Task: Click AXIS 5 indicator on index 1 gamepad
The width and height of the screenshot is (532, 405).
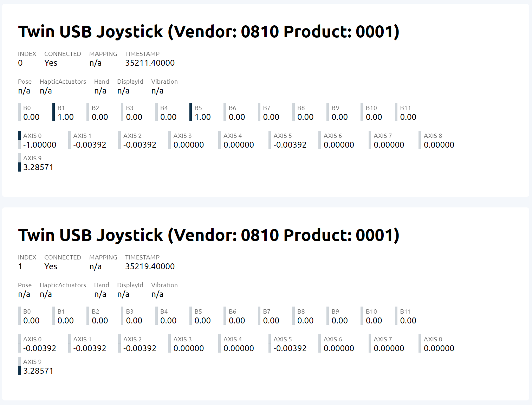Action: (290, 344)
